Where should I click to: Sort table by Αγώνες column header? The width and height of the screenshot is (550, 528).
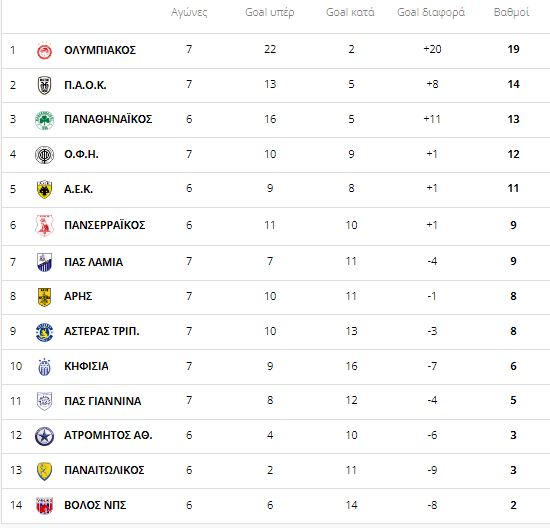click(x=189, y=13)
